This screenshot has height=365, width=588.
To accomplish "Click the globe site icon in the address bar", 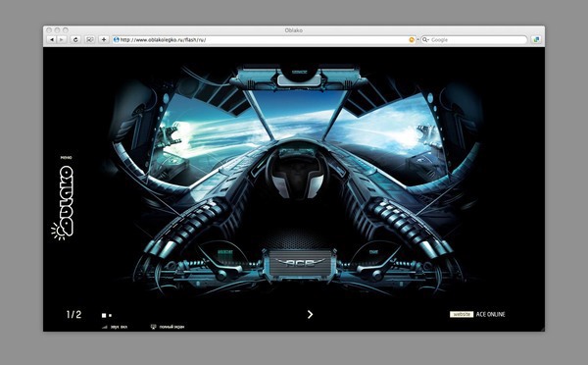I will (x=117, y=40).
